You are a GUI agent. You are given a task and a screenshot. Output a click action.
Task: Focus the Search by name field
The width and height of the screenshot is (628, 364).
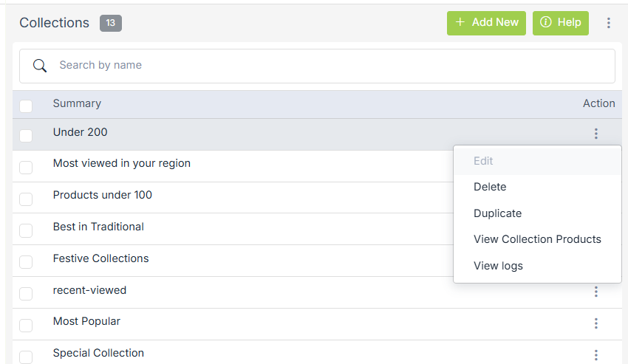(x=325, y=66)
